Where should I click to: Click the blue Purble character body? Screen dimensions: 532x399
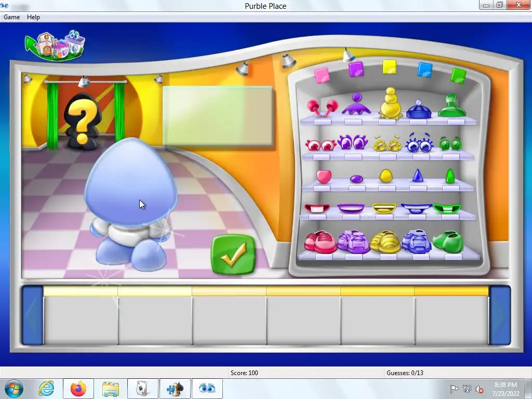tap(130, 204)
